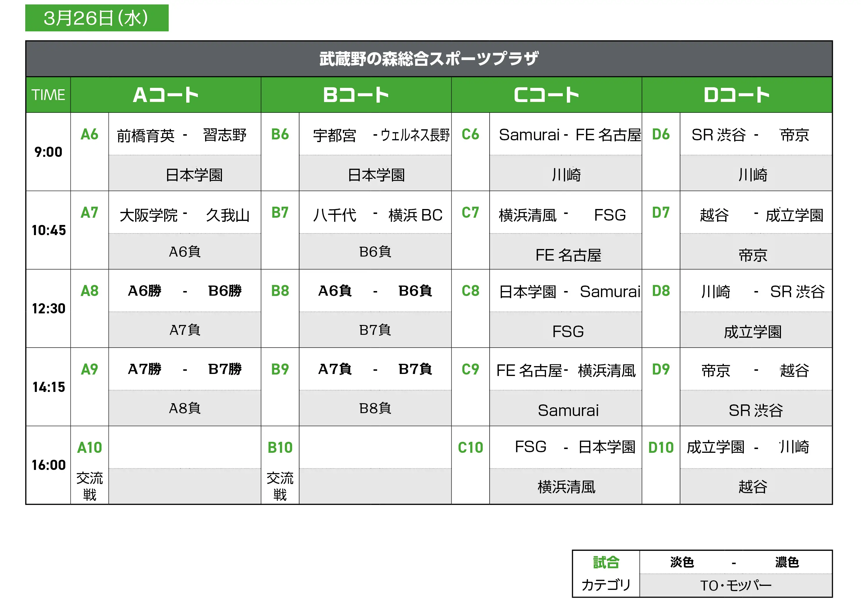The width and height of the screenshot is (861, 616).
Task: Click the Bコート column header
Action: (356, 95)
